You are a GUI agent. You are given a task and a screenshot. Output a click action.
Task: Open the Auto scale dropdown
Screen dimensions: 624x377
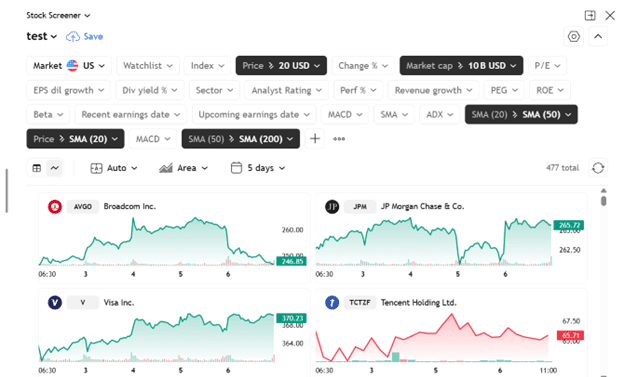click(x=114, y=168)
